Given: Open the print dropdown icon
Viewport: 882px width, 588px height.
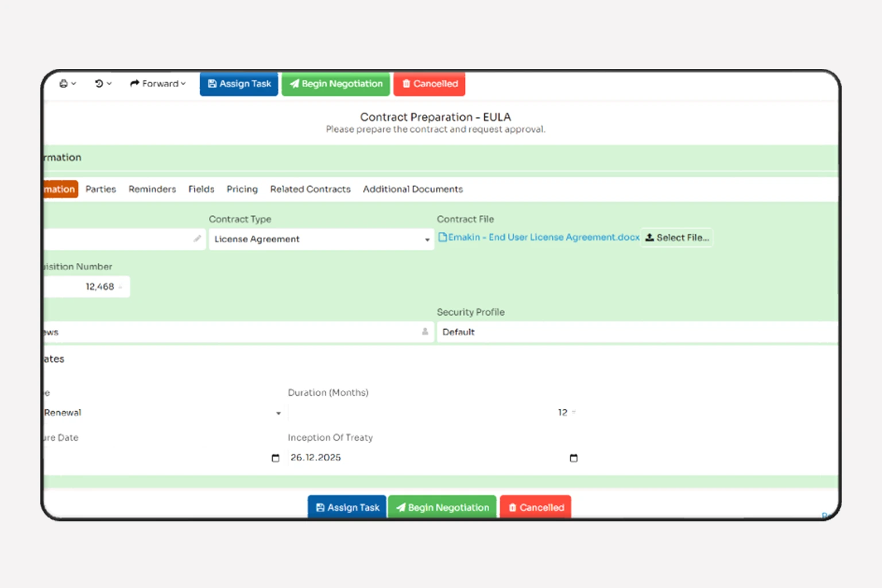Looking at the screenshot, I should coord(67,84).
